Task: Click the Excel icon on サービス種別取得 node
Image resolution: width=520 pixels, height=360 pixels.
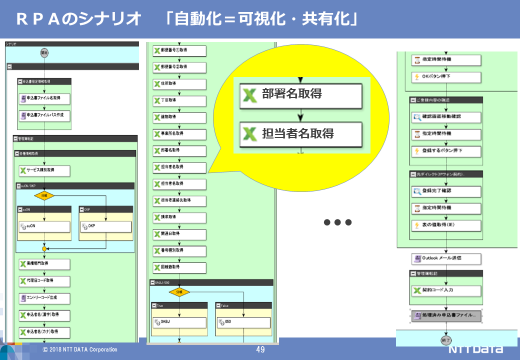Action: [23, 170]
